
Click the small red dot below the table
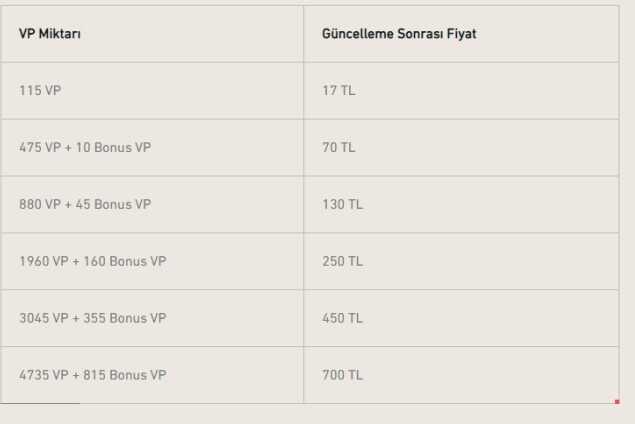tap(617, 402)
